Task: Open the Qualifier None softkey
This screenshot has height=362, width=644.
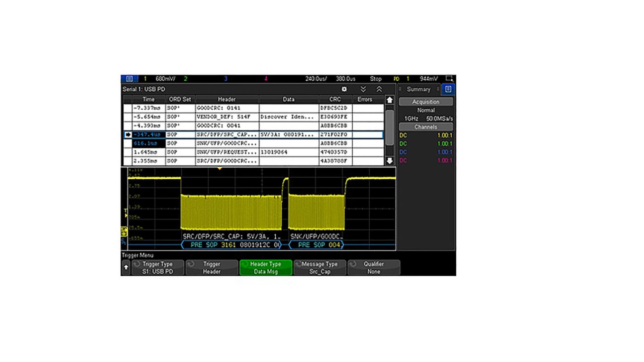Action: coord(374,268)
